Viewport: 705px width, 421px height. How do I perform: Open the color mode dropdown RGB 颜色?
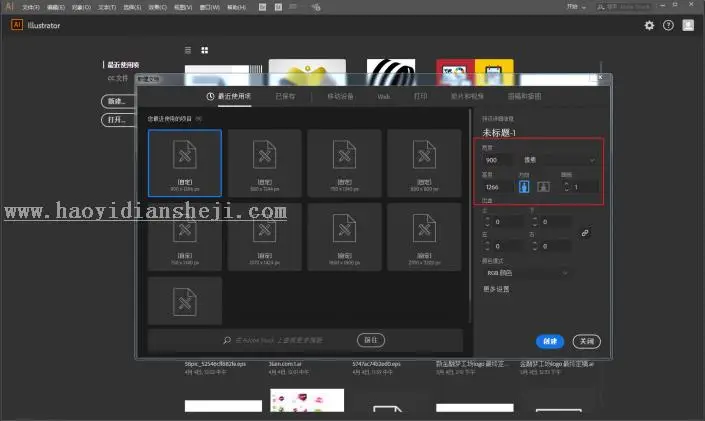[526, 273]
